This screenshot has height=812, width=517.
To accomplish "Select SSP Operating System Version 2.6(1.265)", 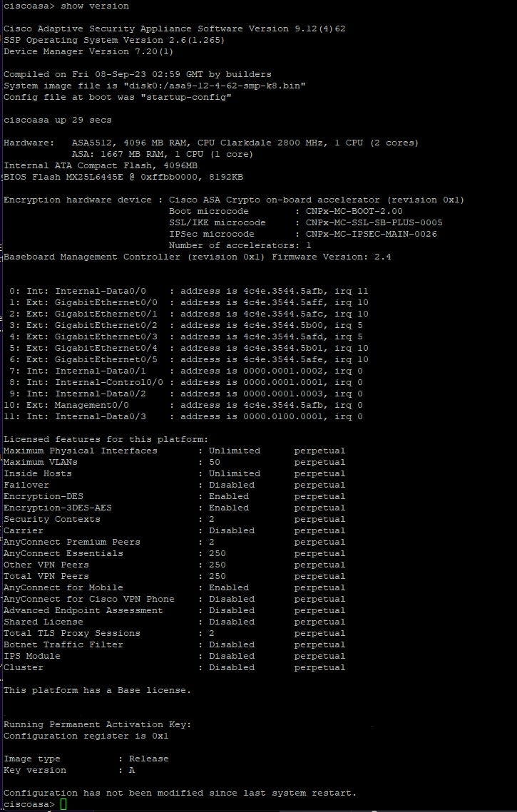I will (x=114, y=41).
